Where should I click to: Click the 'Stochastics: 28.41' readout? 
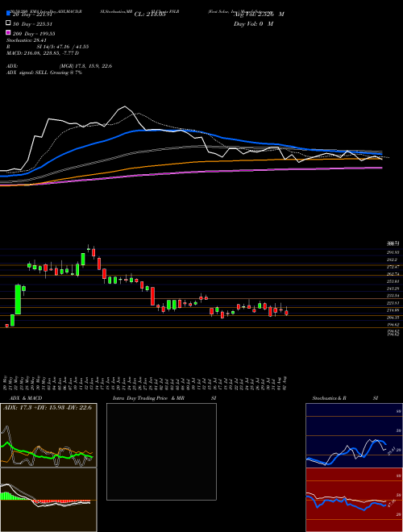(27, 40)
